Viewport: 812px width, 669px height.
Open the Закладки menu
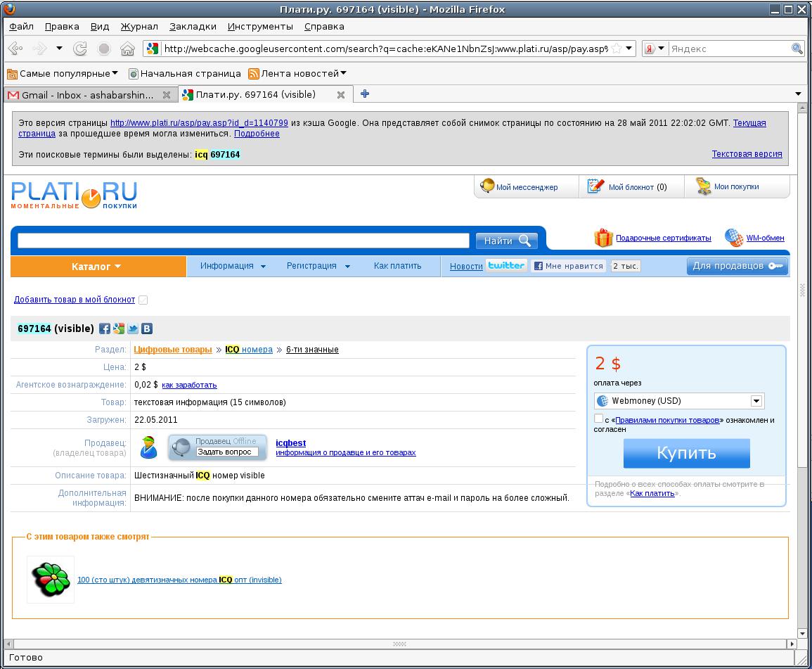coord(193,27)
